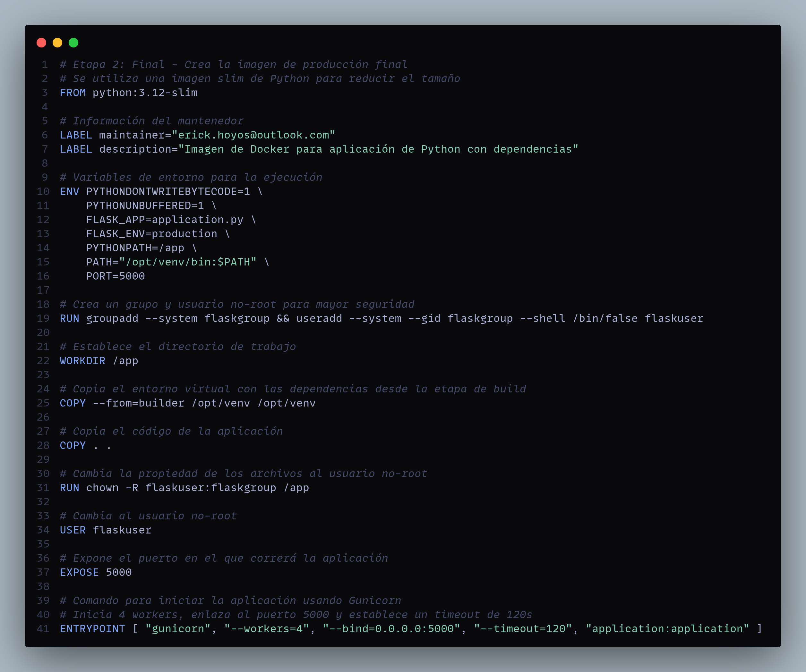Click the EXPOSE keyword

point(79,572)
